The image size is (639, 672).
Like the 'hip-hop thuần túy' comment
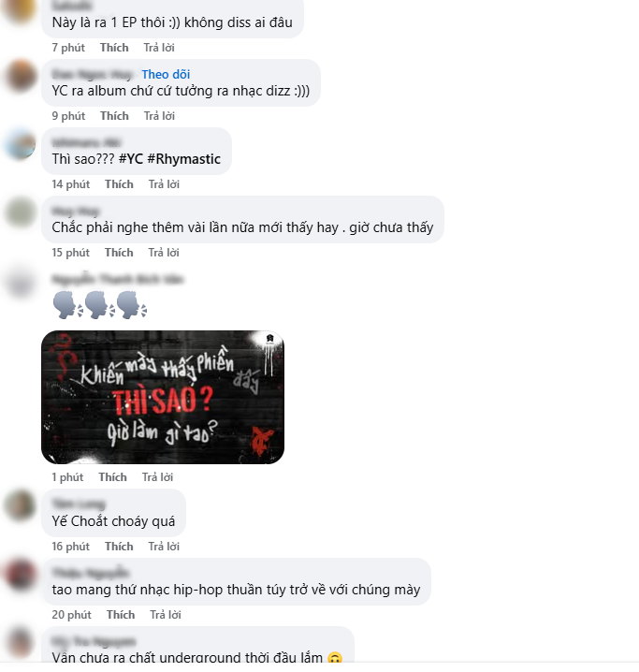121,615
